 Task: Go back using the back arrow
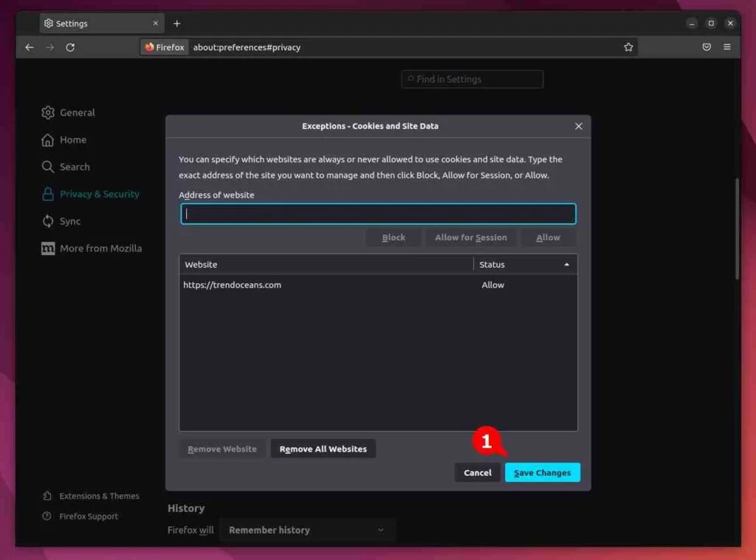(x=30, y=47)
